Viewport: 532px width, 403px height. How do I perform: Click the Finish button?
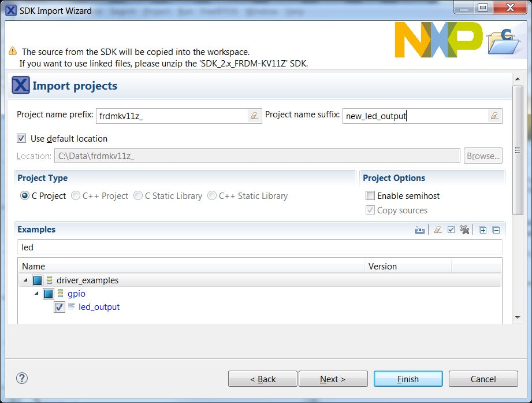point(408,379)
